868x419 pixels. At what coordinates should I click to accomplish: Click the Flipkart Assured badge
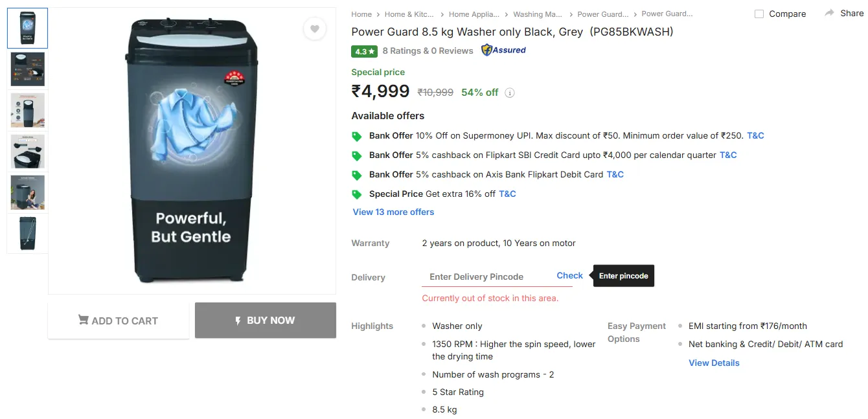pyautogui.click(x=503, y=51)
